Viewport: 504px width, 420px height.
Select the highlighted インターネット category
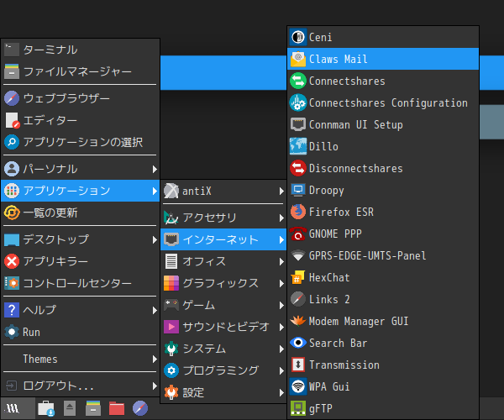point(223,239)
